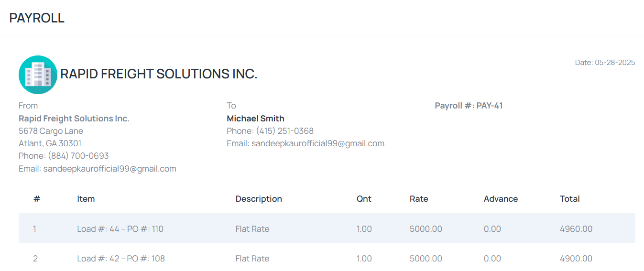Click the Michael Smith recipient name

click(x=255, y=119)
